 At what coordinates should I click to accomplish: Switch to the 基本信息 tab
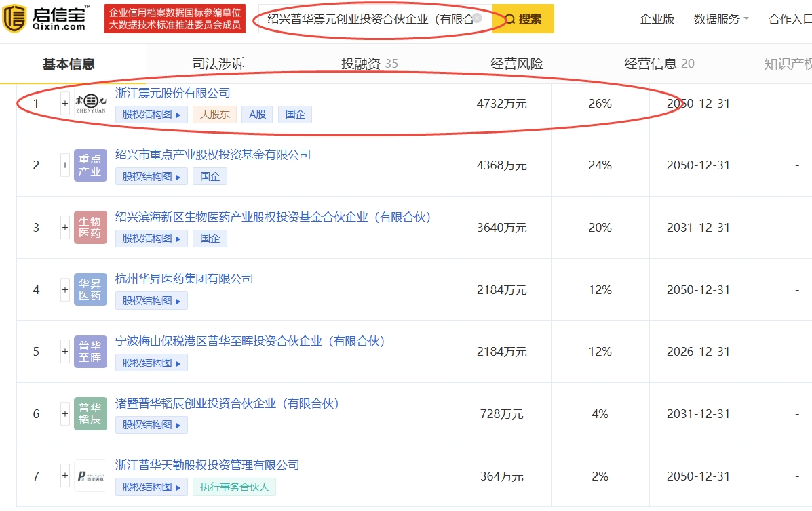point(69,64)
